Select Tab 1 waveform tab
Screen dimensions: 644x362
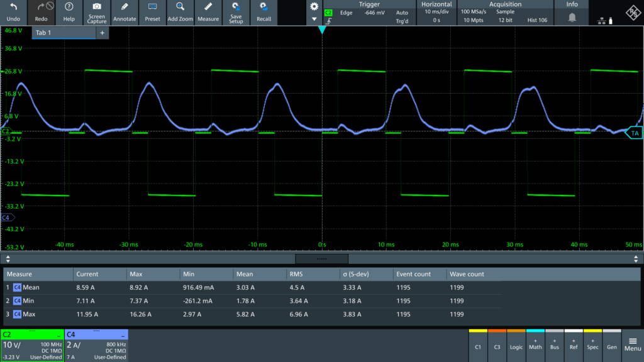(x=63, y=33)
